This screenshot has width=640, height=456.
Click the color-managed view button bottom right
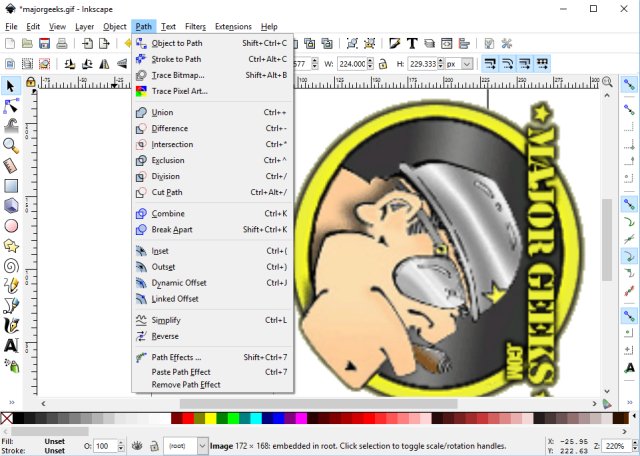tap(607, 404)
